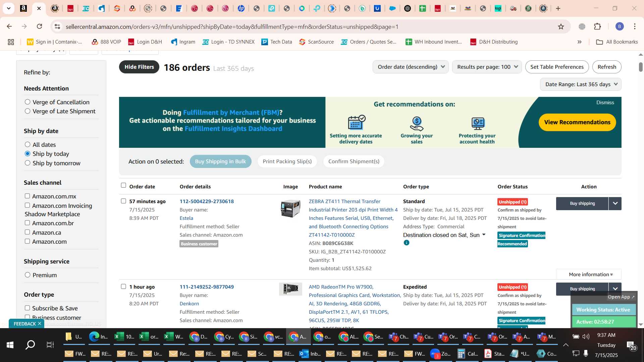Expand Buy shipping options for Zebra order
The image size is (644, 362).
tap(615, 203)
